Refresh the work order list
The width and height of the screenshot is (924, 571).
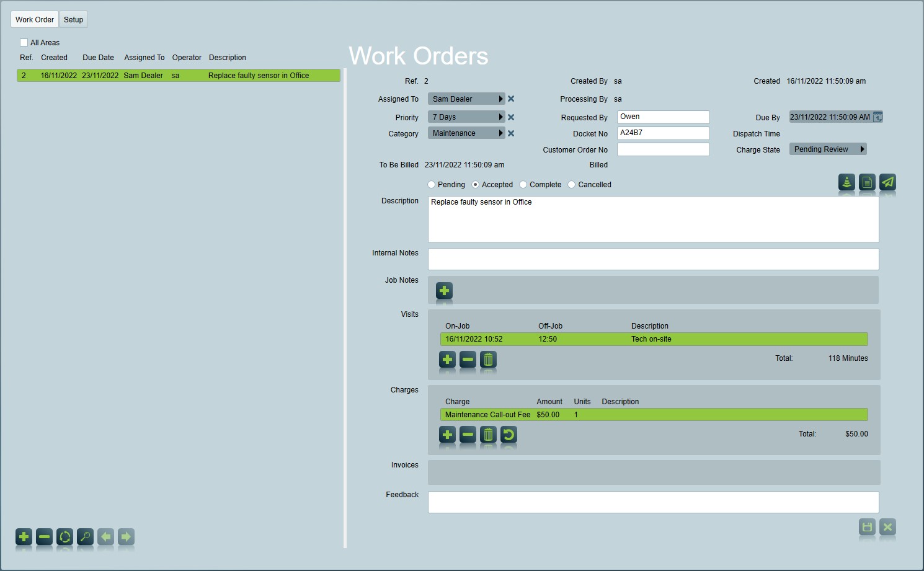pos(64,536)
